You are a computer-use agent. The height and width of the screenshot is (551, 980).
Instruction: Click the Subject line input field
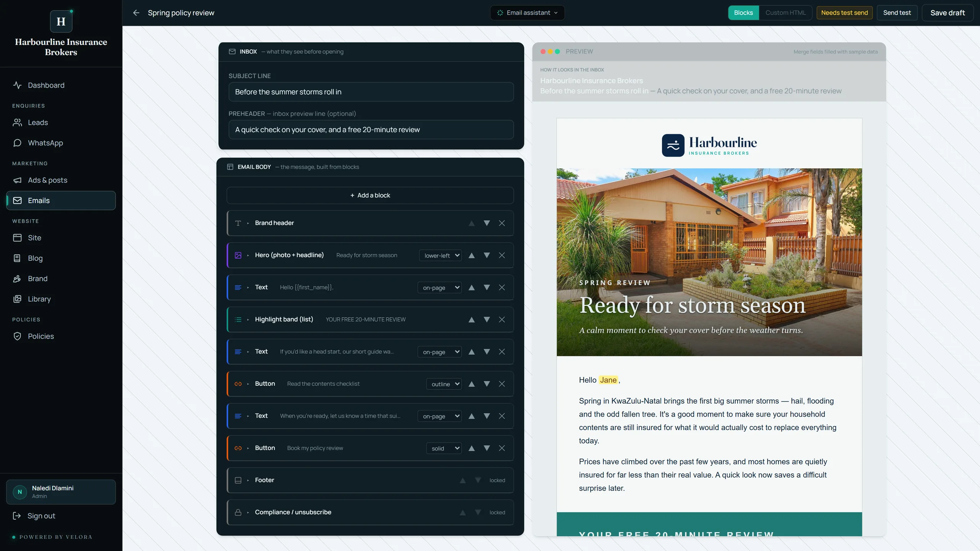pyautogui.click(x=371, y=92)
